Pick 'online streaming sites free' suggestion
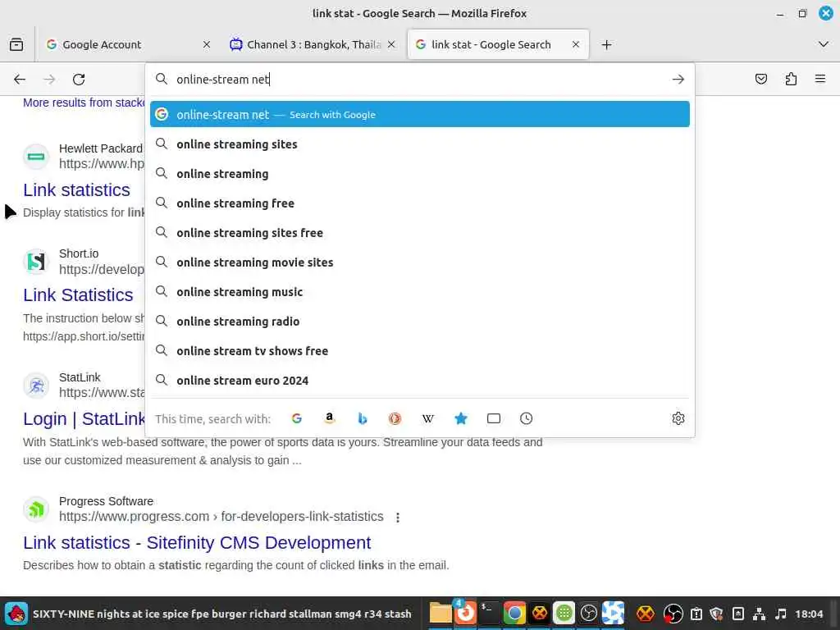This screenshot has height=630, width=840. 420,232
